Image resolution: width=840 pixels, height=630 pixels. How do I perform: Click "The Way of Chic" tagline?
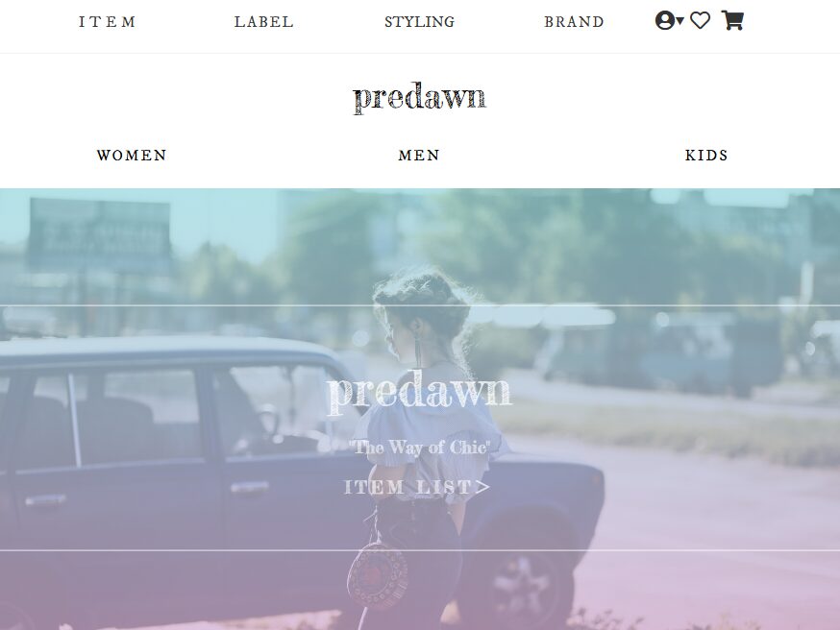point(419,447)
